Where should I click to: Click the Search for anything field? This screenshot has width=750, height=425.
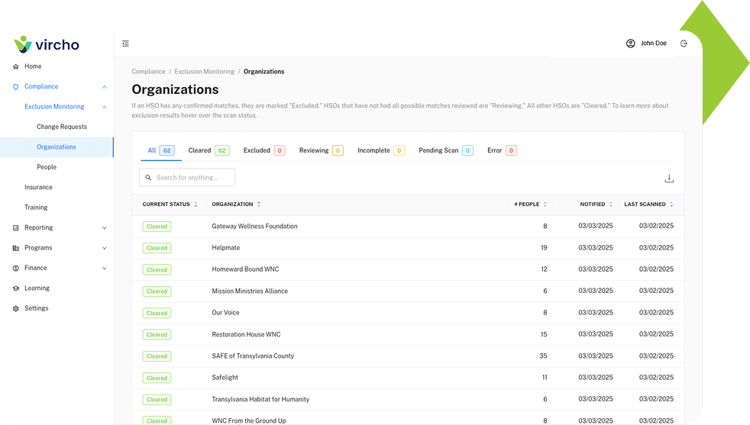[x=187, y=177]
